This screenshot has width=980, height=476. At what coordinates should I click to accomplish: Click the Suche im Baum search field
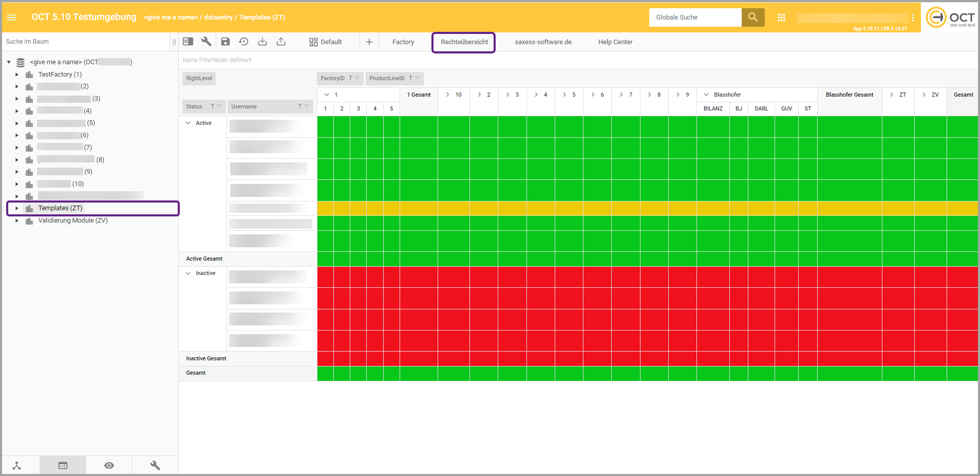(x=86, y=42)
